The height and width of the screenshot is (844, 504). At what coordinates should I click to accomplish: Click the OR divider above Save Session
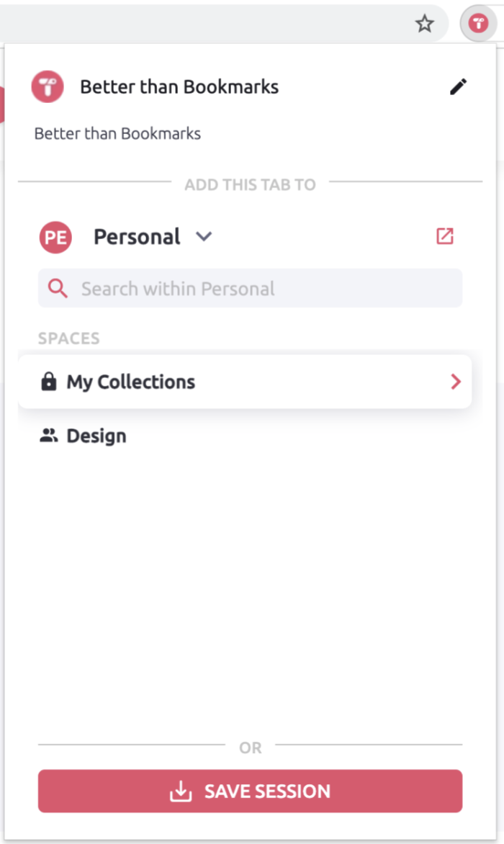tap(250, 748)
